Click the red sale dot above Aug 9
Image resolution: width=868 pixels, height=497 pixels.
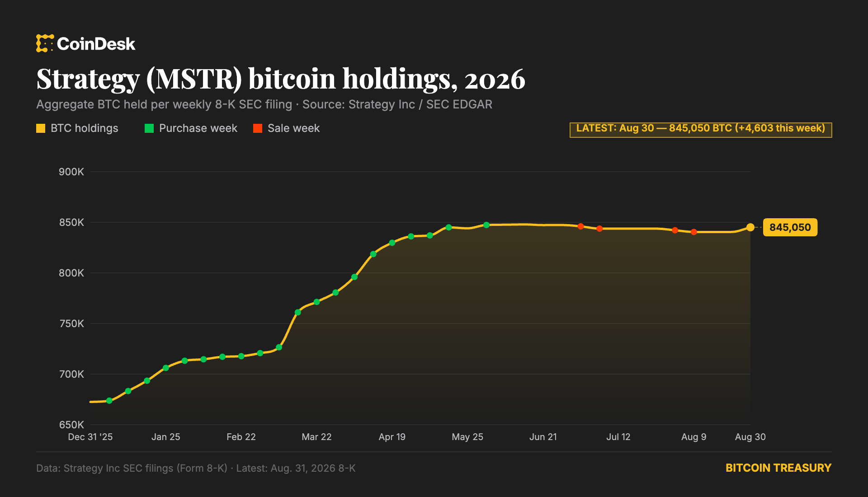pyautogui.click(x=693, y=232)
